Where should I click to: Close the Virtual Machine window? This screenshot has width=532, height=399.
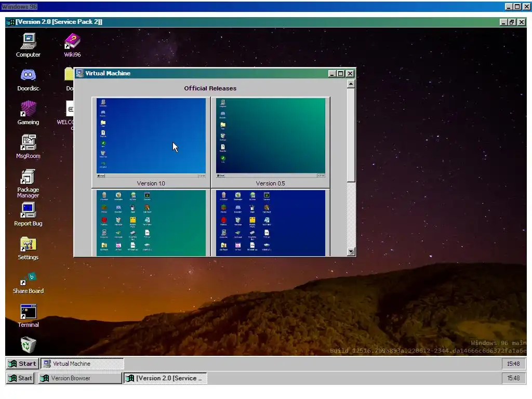coord(350,73)
